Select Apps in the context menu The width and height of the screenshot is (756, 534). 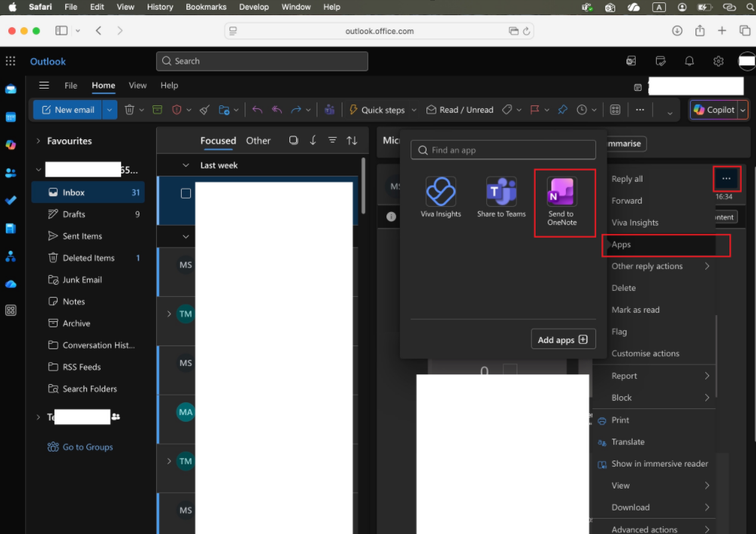[660, 245]
